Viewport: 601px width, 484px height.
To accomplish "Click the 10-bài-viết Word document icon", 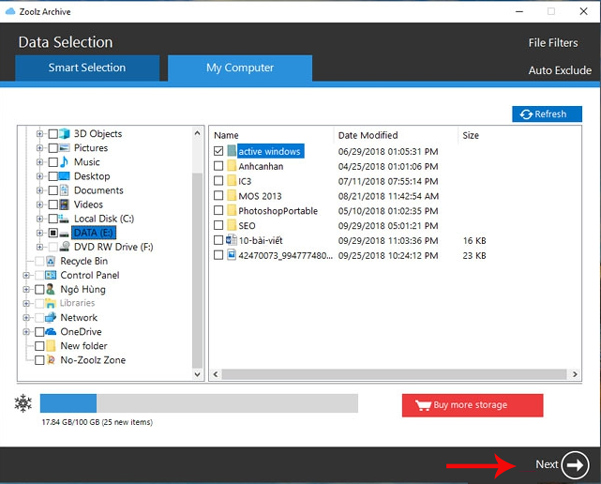I will tap(231, 240).
